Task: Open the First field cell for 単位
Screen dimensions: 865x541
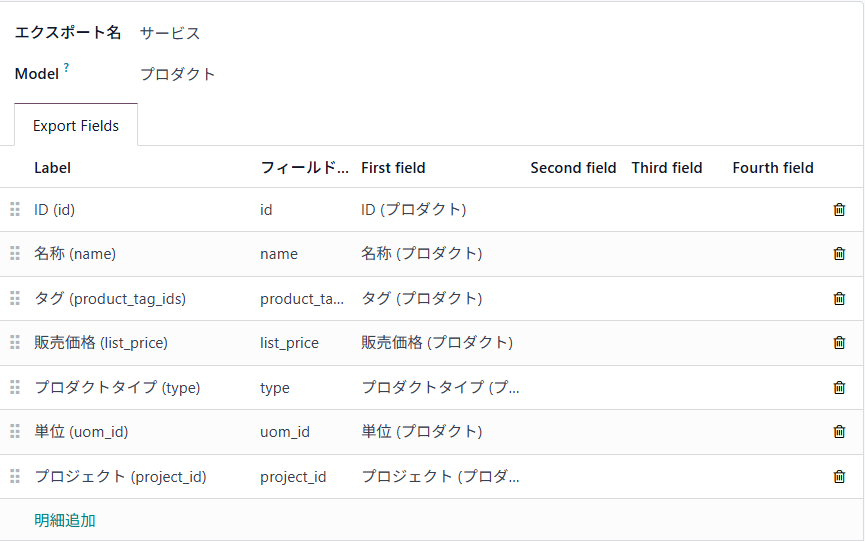Action: pos(421,432)
